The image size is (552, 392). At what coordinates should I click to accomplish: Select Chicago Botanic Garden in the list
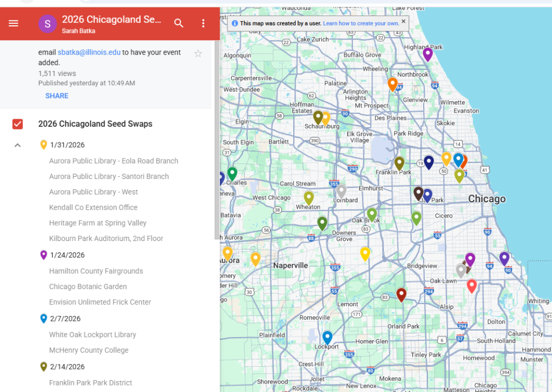click(x=88, y=286)
